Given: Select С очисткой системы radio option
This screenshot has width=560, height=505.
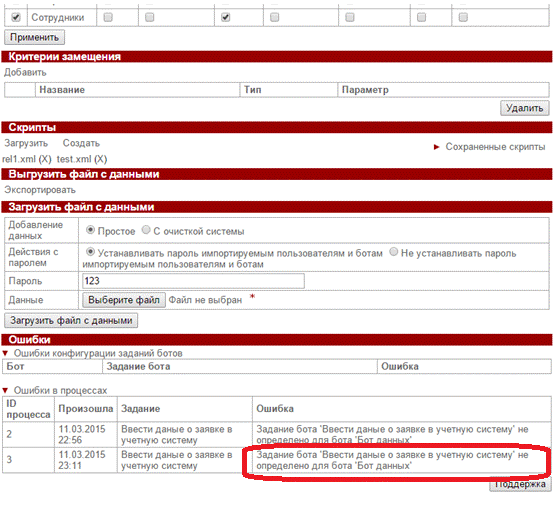Looking at the screenshot, I should (146, 230).
